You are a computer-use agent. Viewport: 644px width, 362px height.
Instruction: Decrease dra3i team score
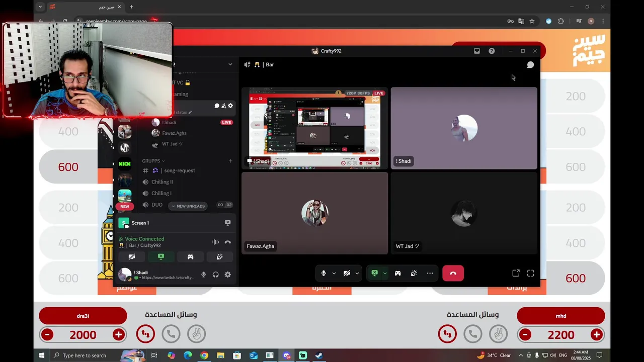(x=47, y=335)
